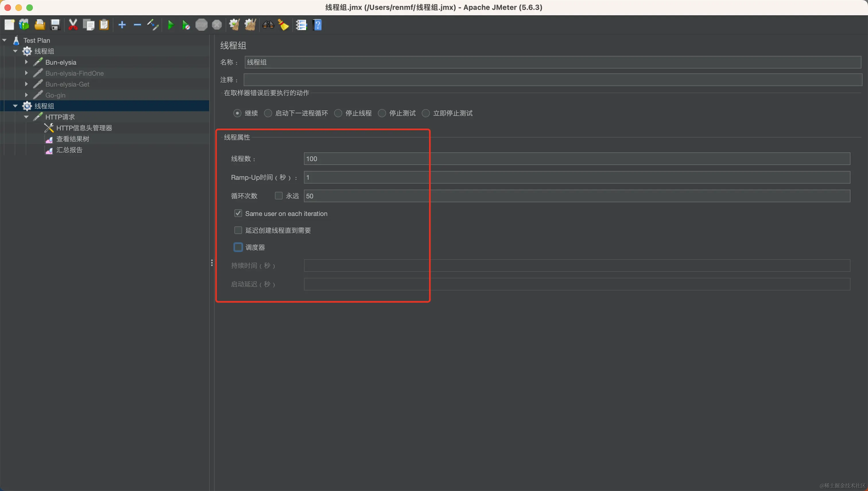The height and width of the screenshot is (491, 868).
Task: Click the 启动延迟（秒） input field
Action: click(x=577, y=284)
